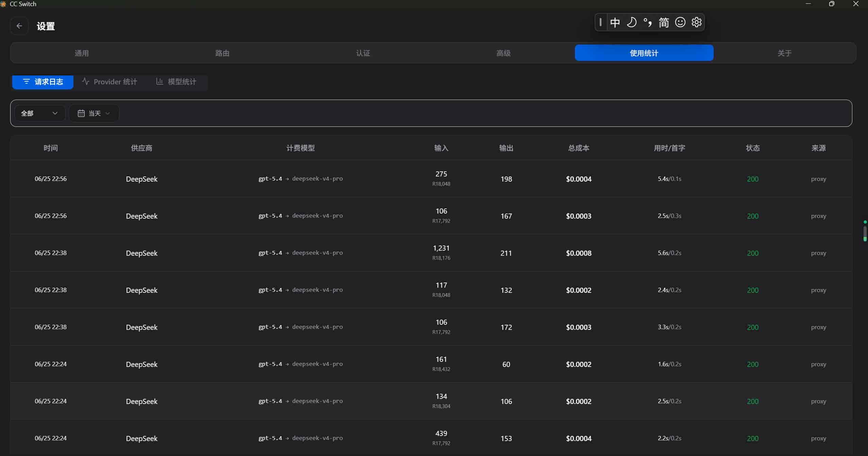Switch IME simplified (简) mode
868x456 pixels.
click(664, 22)
